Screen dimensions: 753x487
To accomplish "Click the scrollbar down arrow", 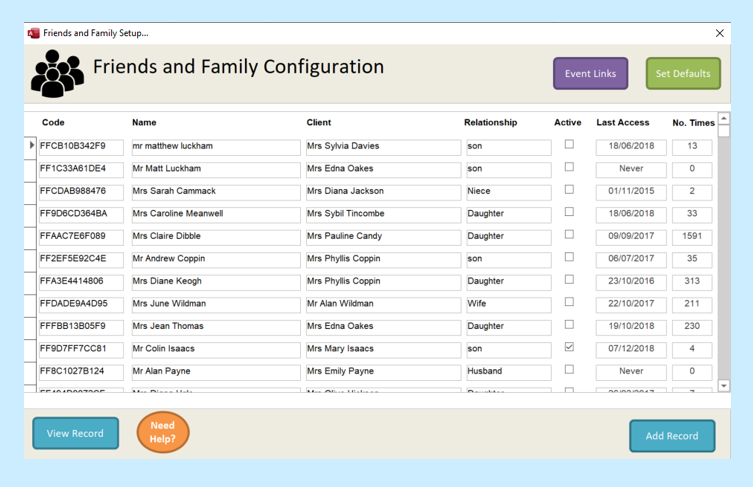I will pos(724,386).
